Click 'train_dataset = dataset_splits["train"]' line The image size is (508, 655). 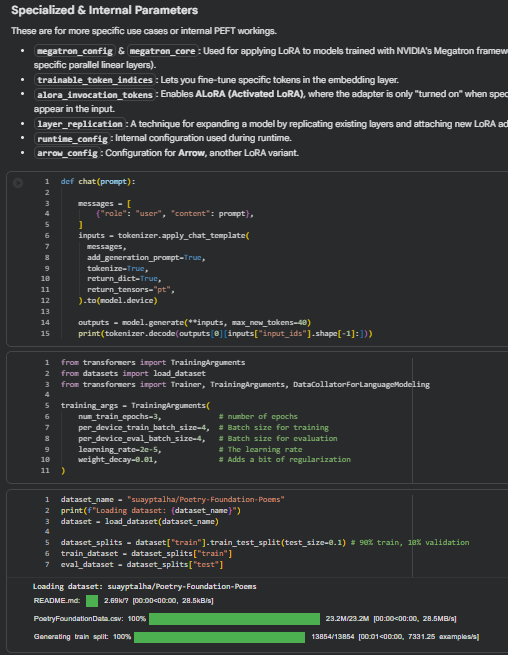point(146,553)
